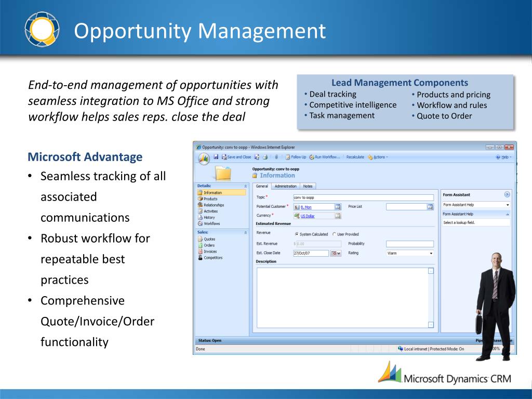Select Information in Details navigation

pyautogui.click(x=221, y=192)
